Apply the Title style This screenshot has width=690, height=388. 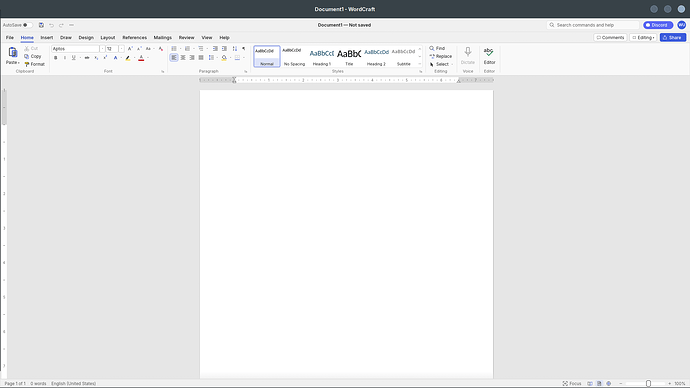point(349,56)
